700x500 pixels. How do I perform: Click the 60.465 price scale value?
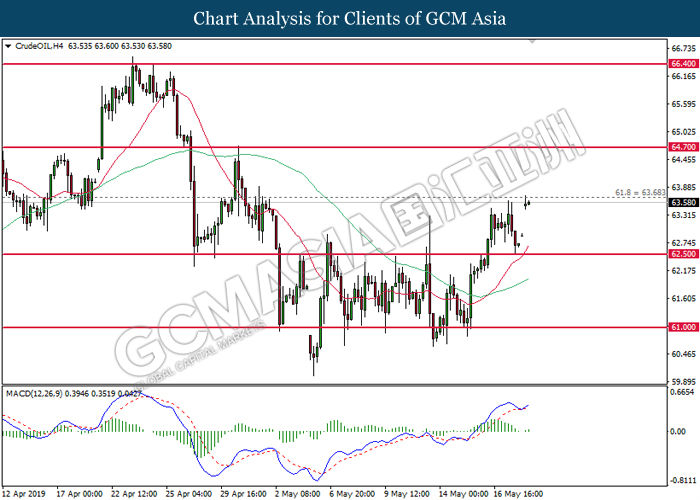pyautogui.click(x=683, y=354)
